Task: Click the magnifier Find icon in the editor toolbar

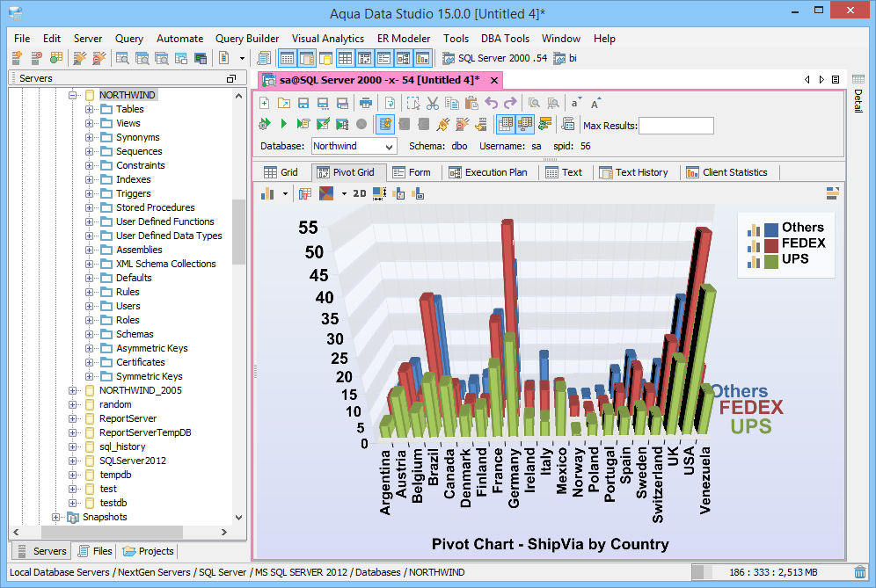Action: click(x=534, y=104)
